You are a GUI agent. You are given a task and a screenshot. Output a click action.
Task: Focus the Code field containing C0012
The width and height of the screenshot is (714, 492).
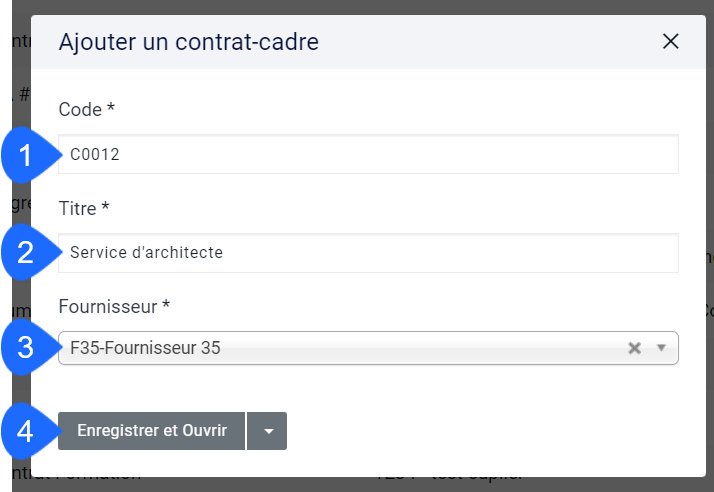368,154
